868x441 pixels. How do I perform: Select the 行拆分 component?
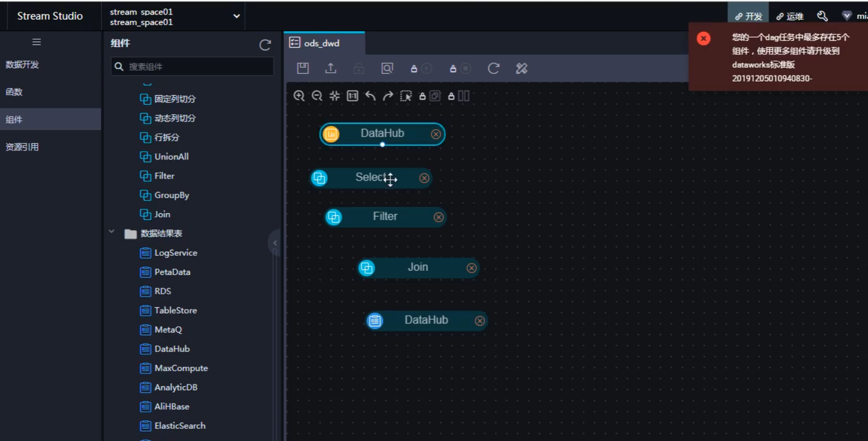(x=159, y=137)
